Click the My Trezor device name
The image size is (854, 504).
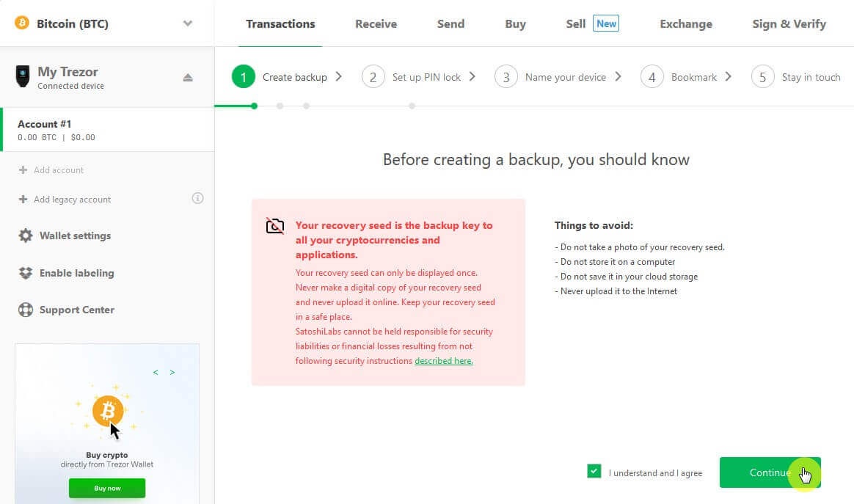click(x=67, y=72)
